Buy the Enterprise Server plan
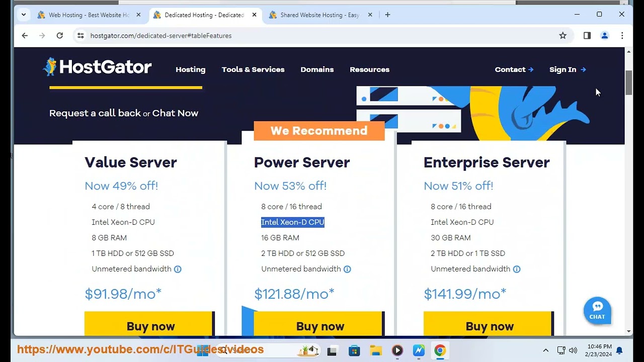Screen dimensions: 644x362 [489, 324]
